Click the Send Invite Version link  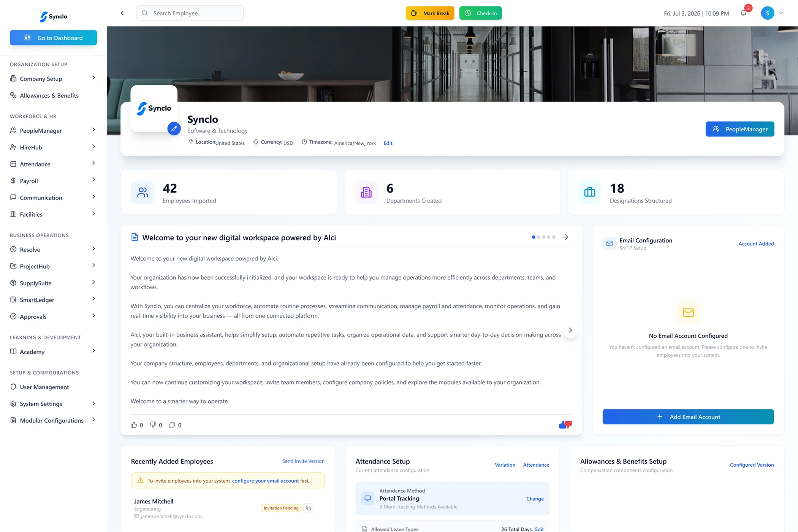tap(303, 461)
